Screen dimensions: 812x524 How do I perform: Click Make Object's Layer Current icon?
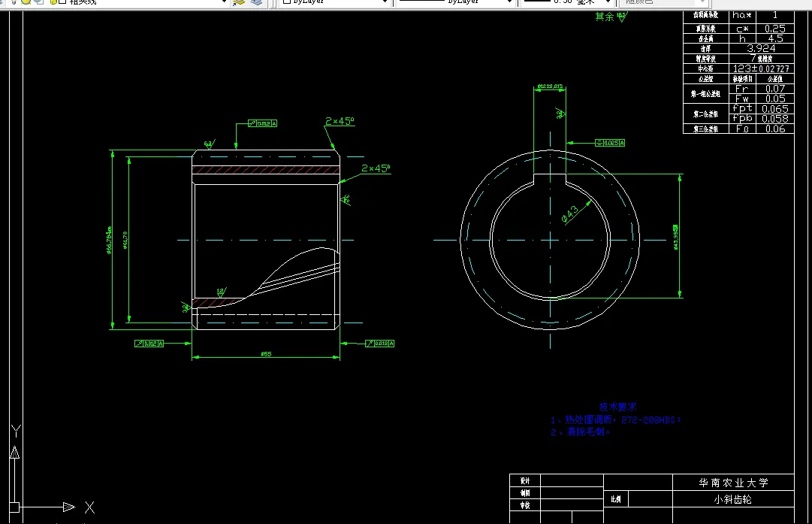point(239,2)
